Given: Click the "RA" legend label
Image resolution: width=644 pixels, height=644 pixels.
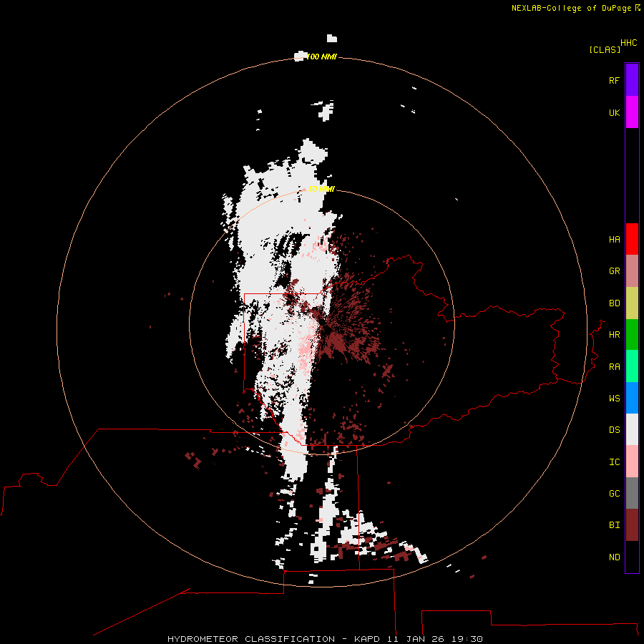Looking at the screenshot, I should coord(614,367).
